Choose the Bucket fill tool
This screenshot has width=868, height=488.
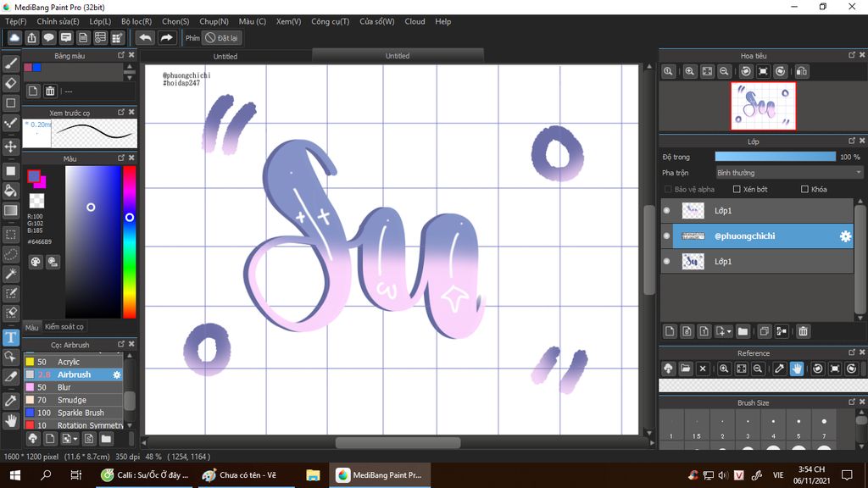(10, 191)
